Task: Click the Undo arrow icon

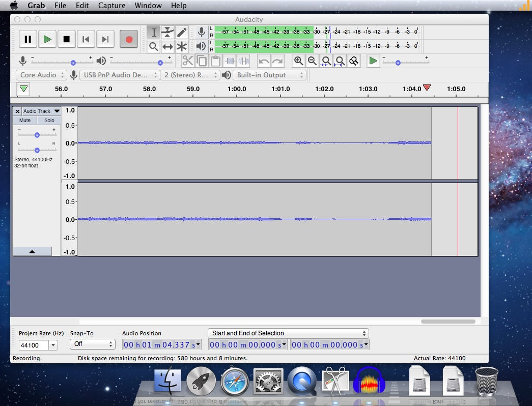Action: point(264,61)
